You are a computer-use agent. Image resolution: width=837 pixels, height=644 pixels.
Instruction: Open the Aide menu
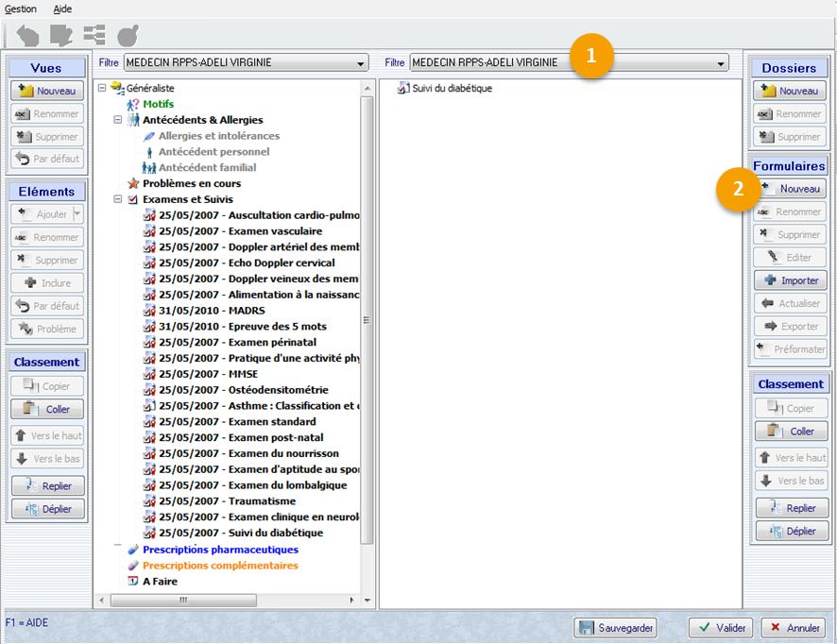pyautogui.click(x=62, y=8)
